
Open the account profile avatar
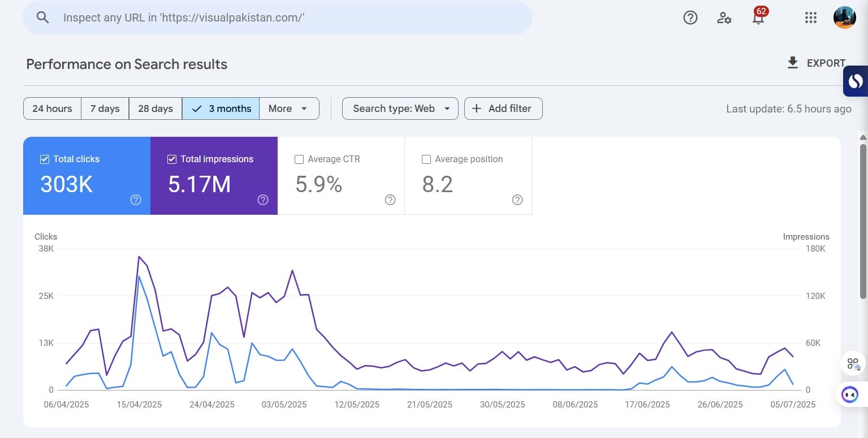[844, 18]
